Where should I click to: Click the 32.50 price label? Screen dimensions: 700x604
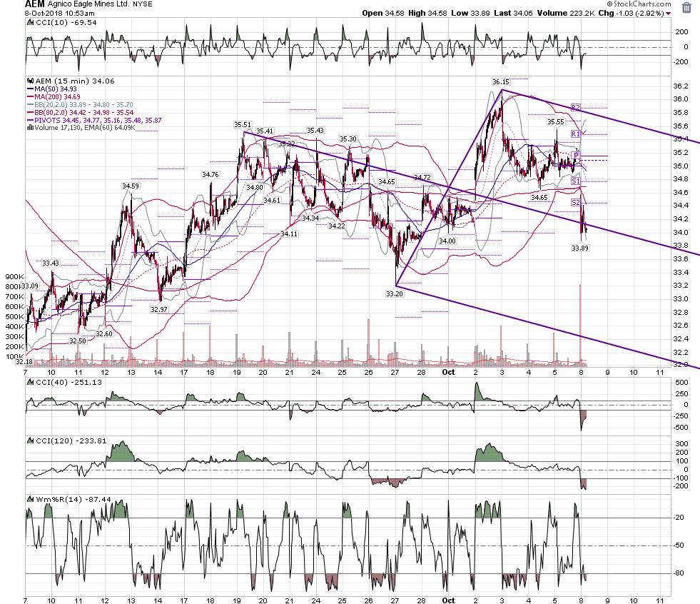tap(77, 341)
